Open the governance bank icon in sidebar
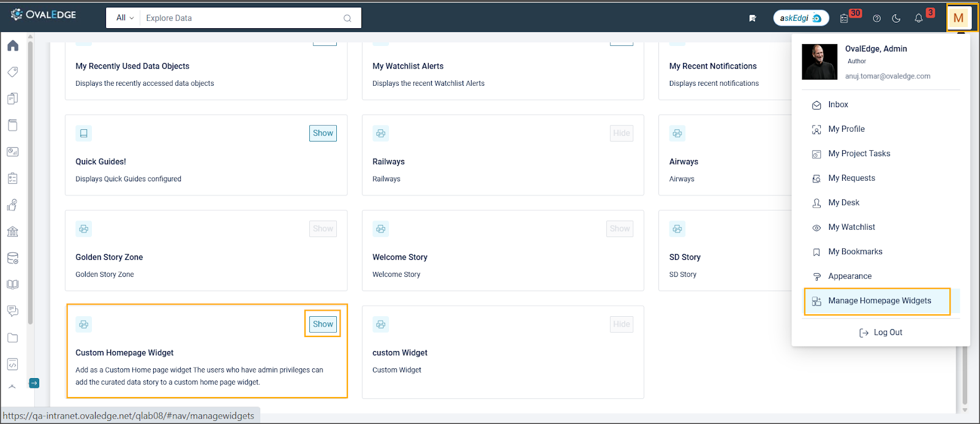The image size is (980, 424). click(x=13, y=232)
